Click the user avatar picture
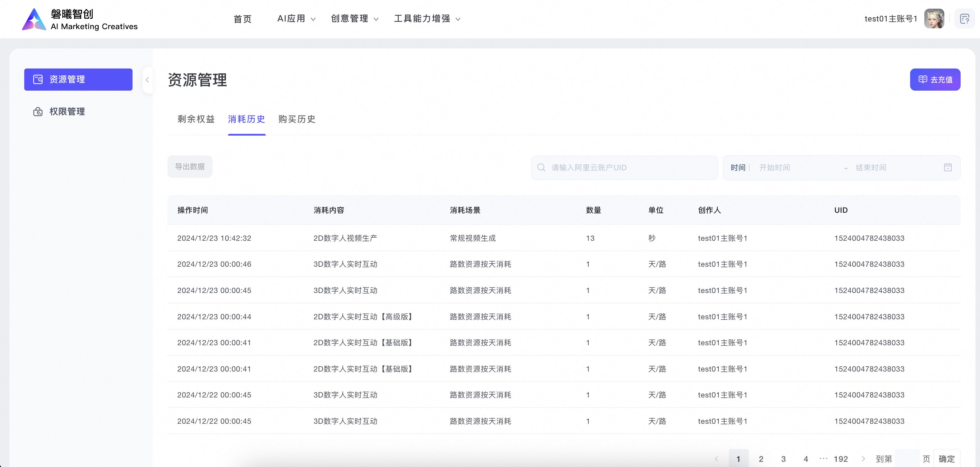 coord(934,19)
